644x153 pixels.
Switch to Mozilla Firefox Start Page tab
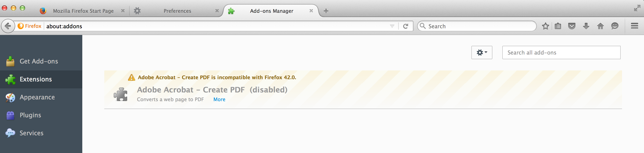click(83, 11)
